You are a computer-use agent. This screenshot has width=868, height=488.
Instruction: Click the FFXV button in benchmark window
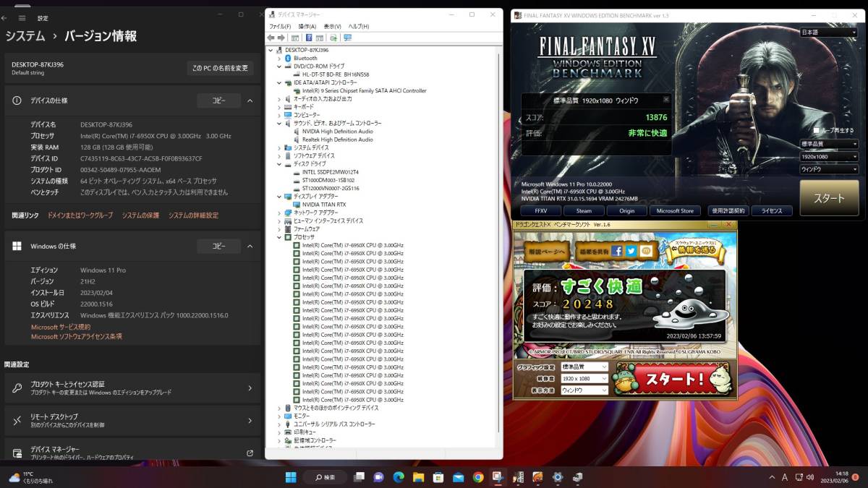[541, 210]
